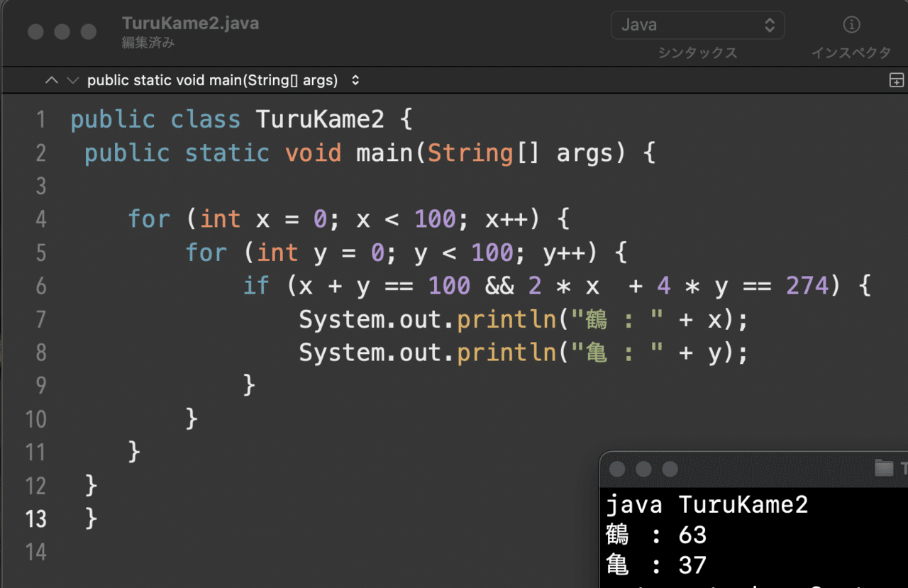Click the editor window's close button
The height and width of the screenshot is (588, 908).
35,32
